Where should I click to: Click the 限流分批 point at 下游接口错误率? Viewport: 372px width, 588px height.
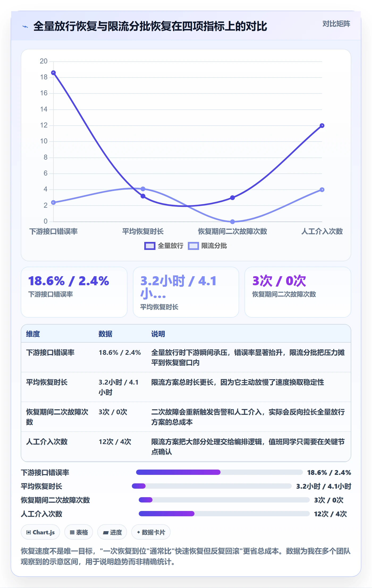[x=53, y=202]
